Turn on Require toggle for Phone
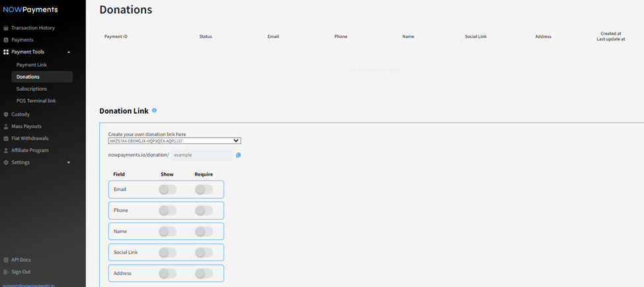Screen dimensions: 644x287 pyautogui.click(x=204, y=210)
